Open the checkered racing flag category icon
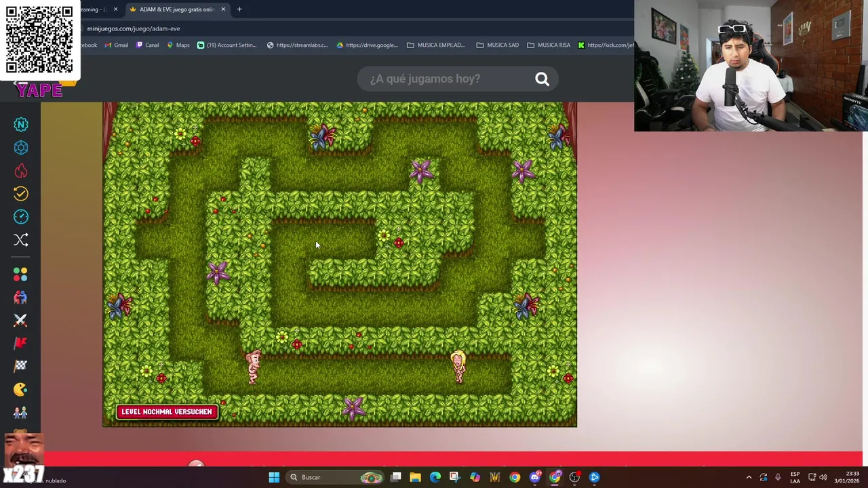Image resolution: width=868 pixels, height=488 pixels. point(20,366)
